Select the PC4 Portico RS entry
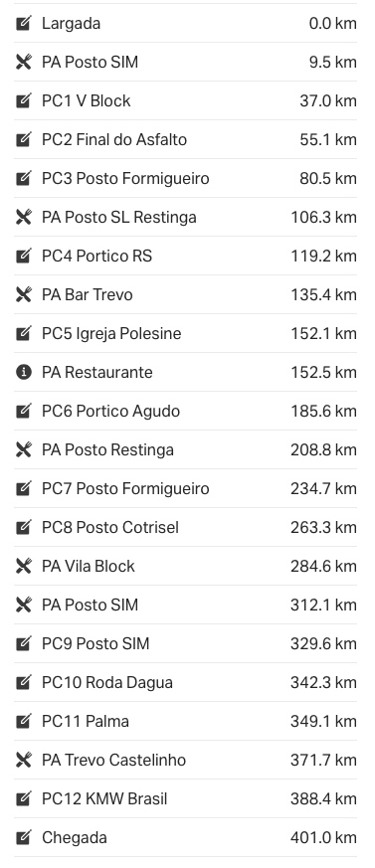Image resolution: width=375 pixels, height=868 pixels. click(186, 256)
